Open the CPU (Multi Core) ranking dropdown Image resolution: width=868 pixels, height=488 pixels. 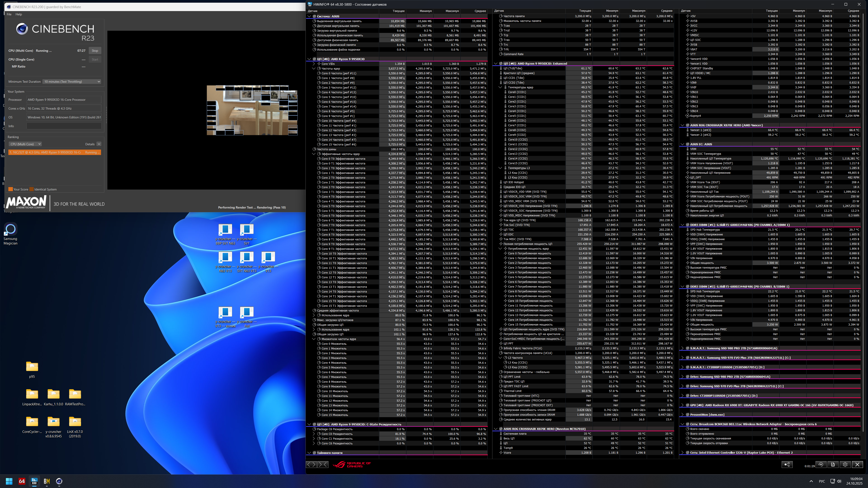click(x=25, y=144)
